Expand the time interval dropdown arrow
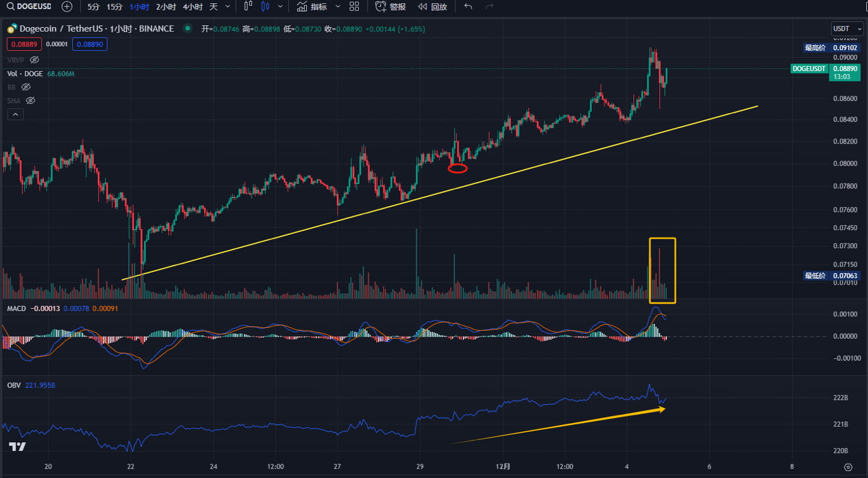The width and height of the screenshot is (868, 478). tap(228, 7)
